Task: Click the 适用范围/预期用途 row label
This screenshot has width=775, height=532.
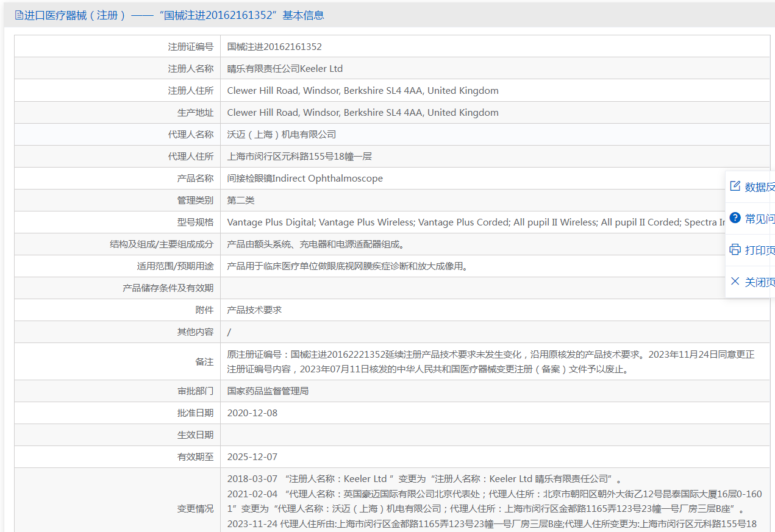Action: 176,266
